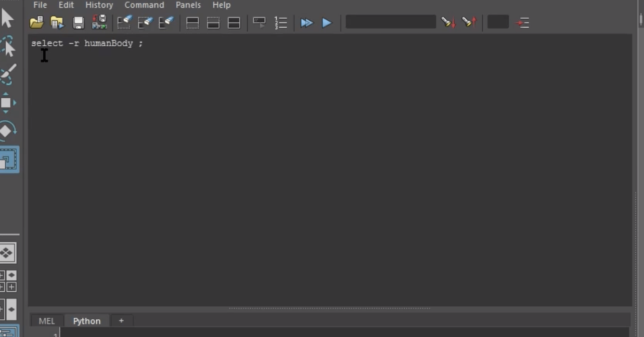Toggle line numbers in the editor
Image resolution: width=644 pixels, height=337 pixels.
(280, 22)
